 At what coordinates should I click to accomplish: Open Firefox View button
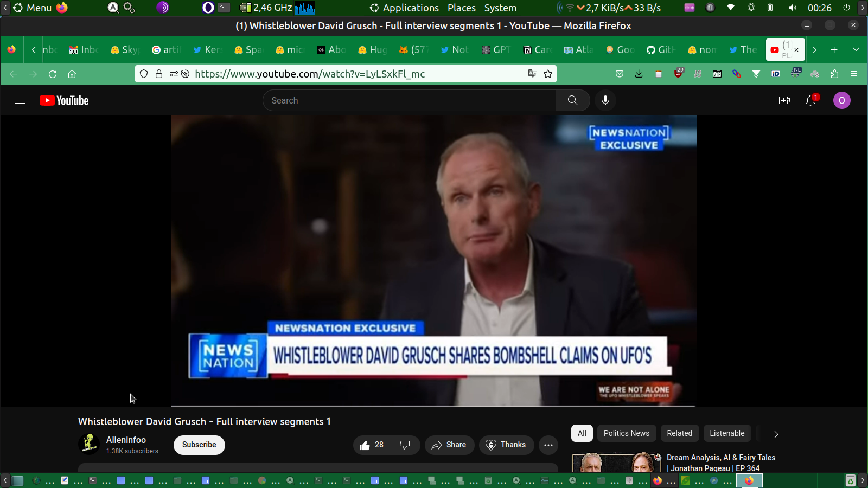[x=11, y=50]
